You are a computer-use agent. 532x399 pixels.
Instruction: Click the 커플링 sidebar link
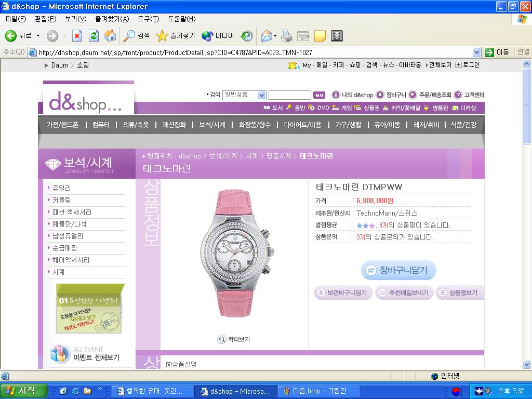61,200
